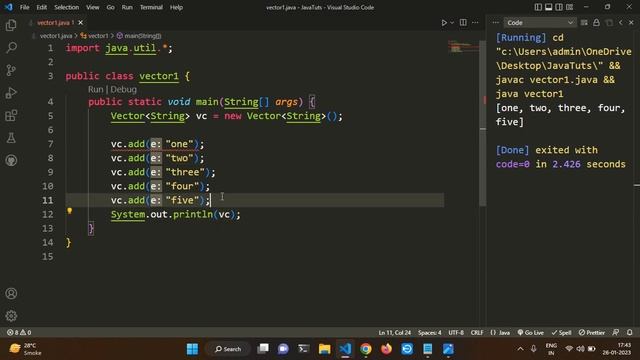640x360 pixels.
Task: Open the Help menu
Action: click(x=176, y=7)
